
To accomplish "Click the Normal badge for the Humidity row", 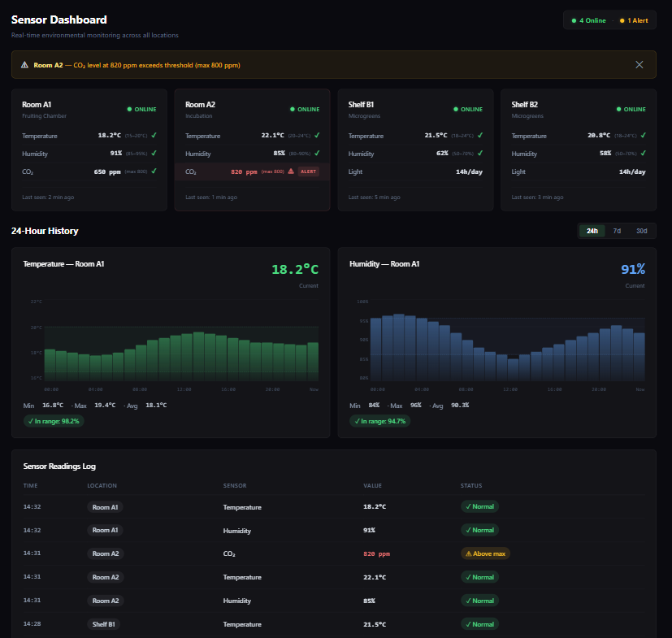I will (479, 530).
